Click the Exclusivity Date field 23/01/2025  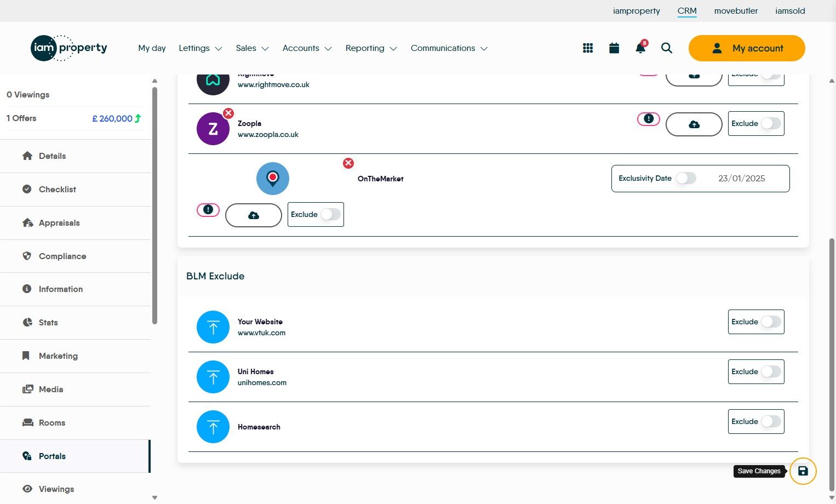(742, 179)
